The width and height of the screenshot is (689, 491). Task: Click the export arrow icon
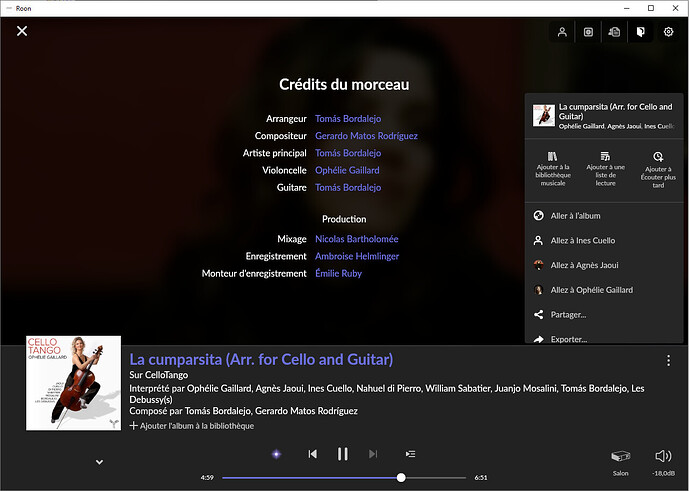[538, 339]
